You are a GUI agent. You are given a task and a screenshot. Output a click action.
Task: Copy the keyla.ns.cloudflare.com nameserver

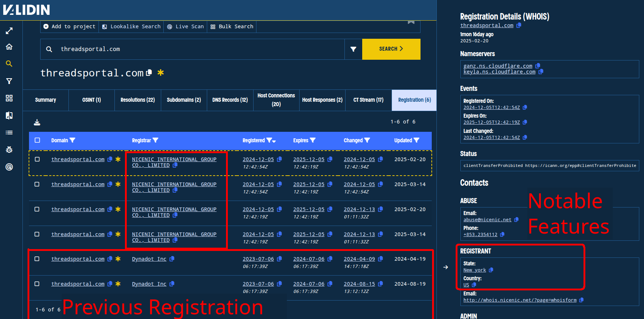coord(541,72)
